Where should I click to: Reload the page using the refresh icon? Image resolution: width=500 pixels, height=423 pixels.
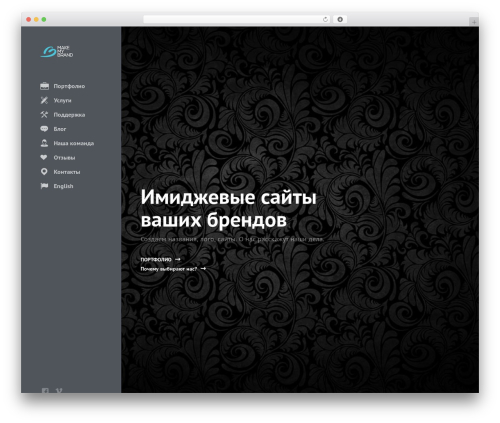(325, 20)
